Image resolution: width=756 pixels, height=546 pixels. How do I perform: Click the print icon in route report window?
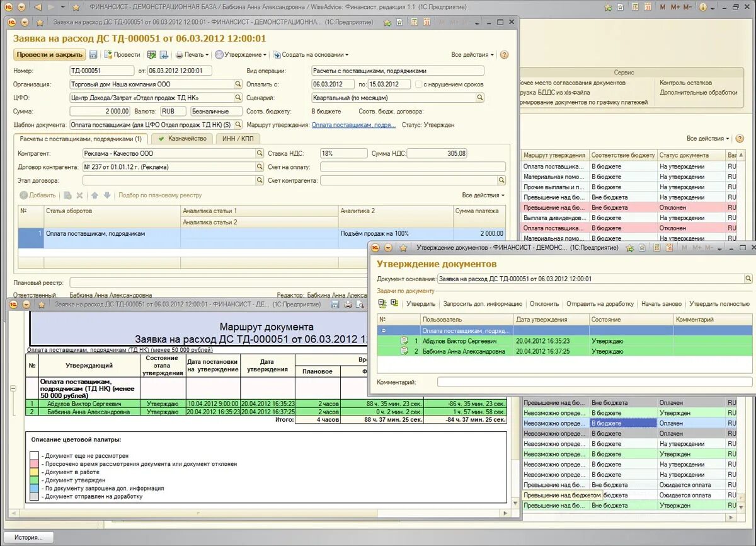click(x=347, y=305)
